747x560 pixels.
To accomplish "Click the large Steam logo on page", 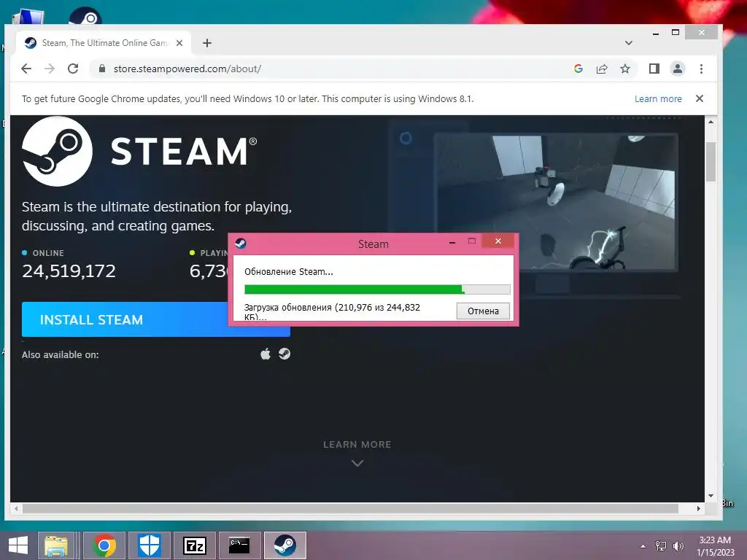I will click(x=57, y=152).
